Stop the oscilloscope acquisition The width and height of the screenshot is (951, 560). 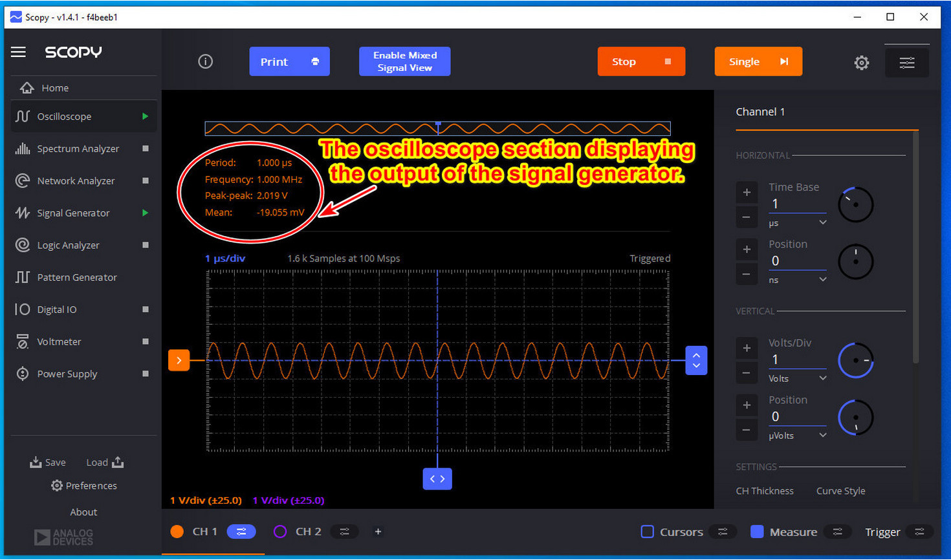click(x=641, y=61)
